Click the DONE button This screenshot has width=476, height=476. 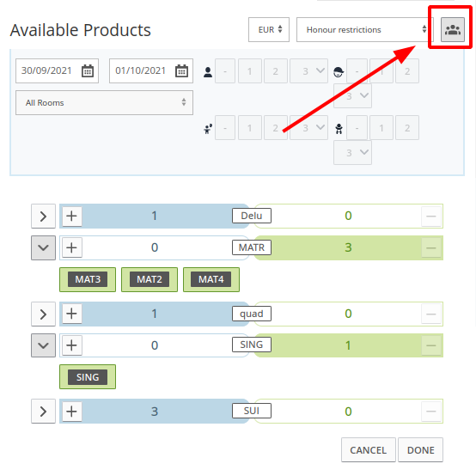point(420,450)
